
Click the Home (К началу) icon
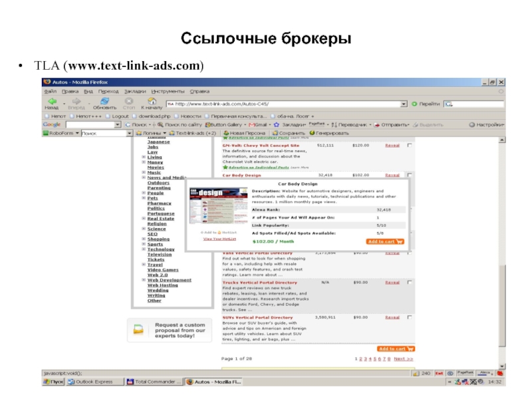pyautogui.click(x=152, y=101)
